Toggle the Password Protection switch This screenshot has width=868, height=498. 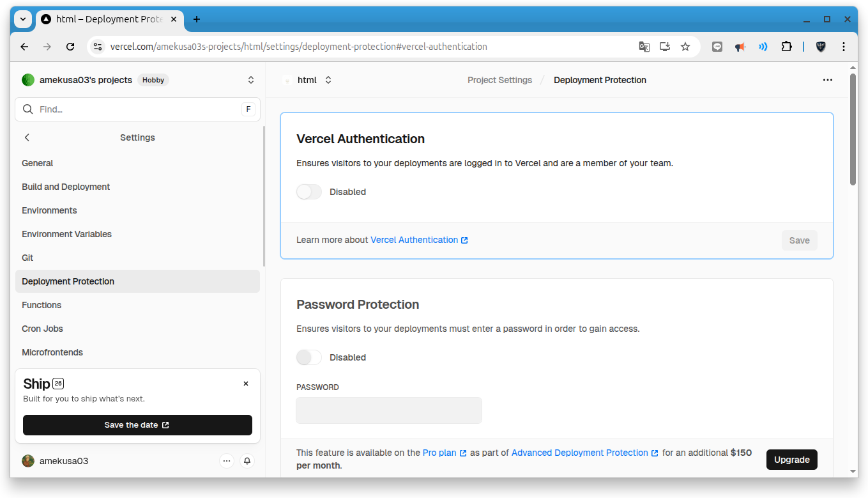pos(309,357)
